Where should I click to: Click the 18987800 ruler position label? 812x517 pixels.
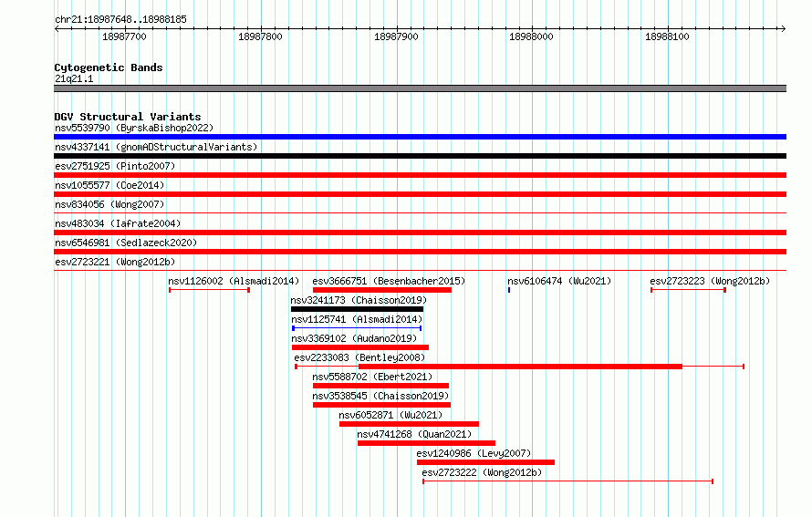tap(260, 36)
